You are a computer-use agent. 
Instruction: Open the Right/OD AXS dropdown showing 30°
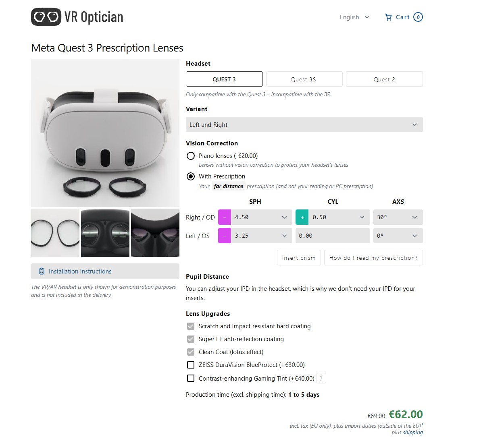point(398,217)
